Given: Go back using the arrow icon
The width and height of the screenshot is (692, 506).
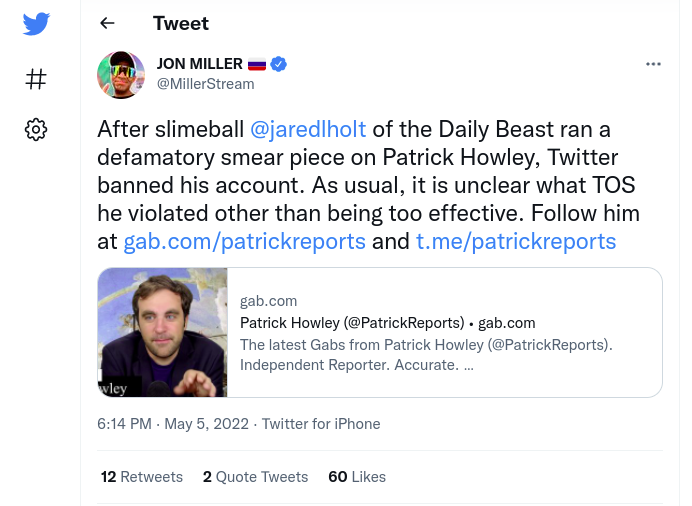Looking at the screenshot, I should click(x=107, y=23).
